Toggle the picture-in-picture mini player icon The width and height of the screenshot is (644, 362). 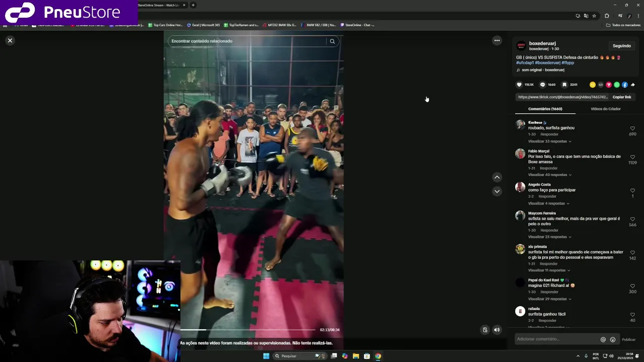(x=485, y=330)
